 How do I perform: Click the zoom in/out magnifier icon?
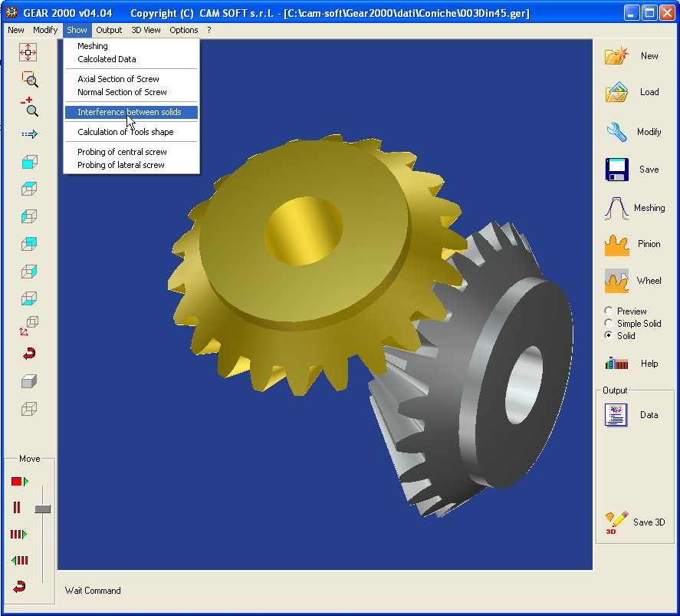tap(29, 107)
